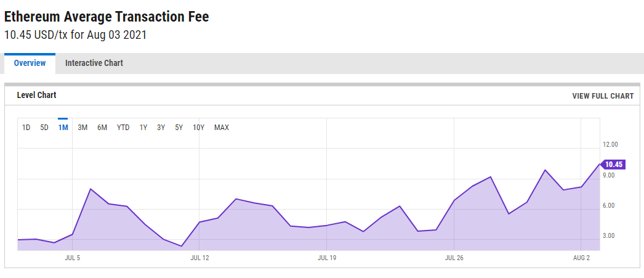Switch to the Overview tab
Viewport: 644px width, 278px height.
(30, 63)
